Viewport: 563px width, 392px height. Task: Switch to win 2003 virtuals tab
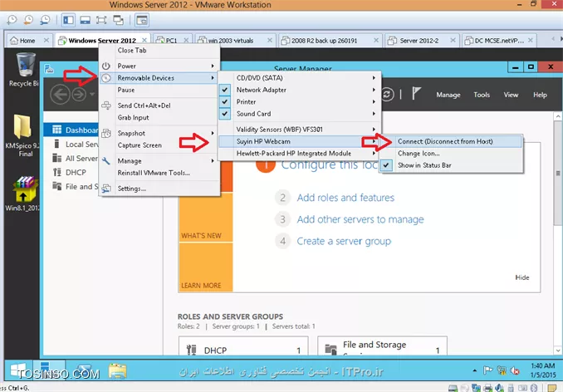point(236,41)
